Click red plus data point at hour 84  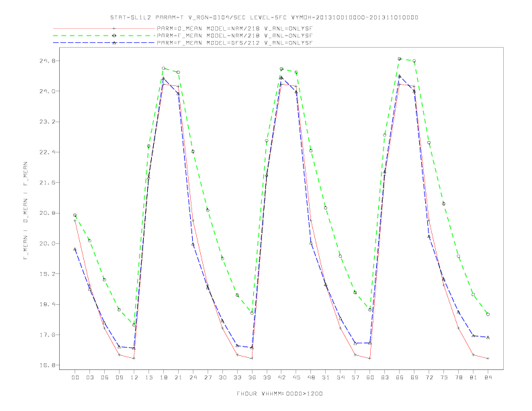point(488,359)
